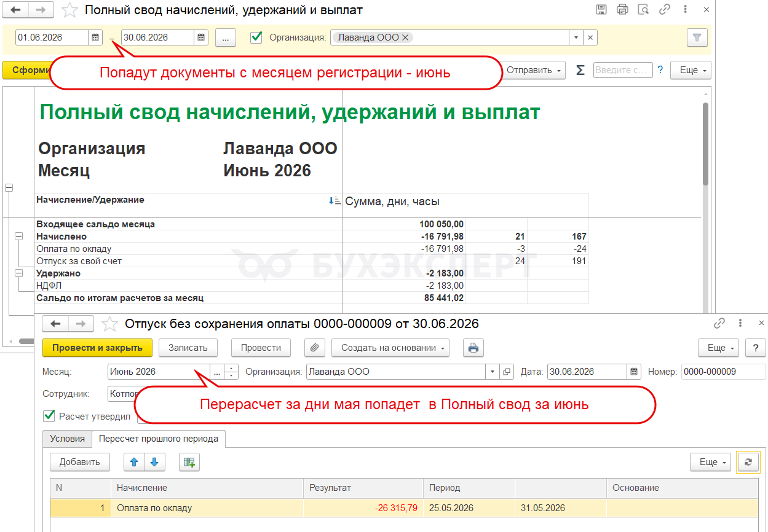768x532 pixels.
Task: Open period selection ellipsis button
Action: 226,37
